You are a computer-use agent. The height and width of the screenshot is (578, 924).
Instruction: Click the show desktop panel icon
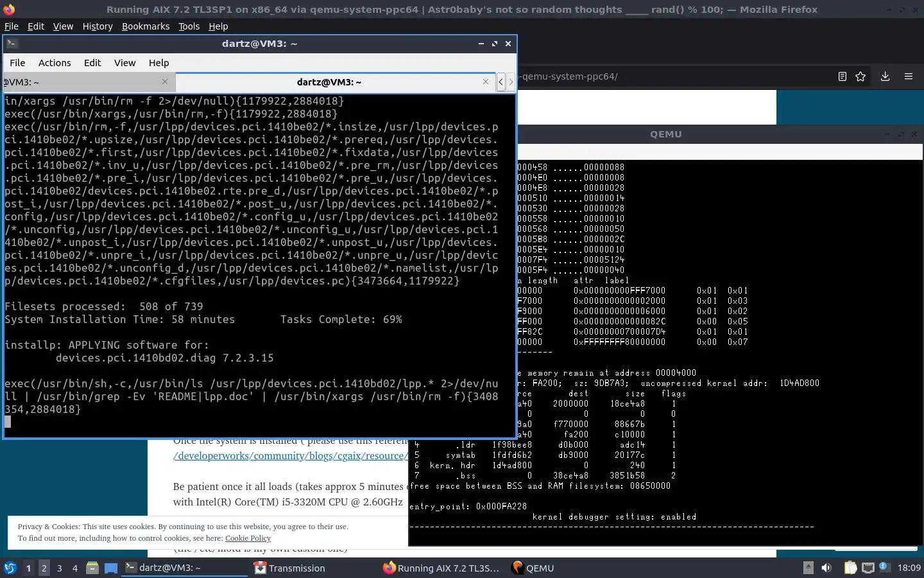[111, 568]
